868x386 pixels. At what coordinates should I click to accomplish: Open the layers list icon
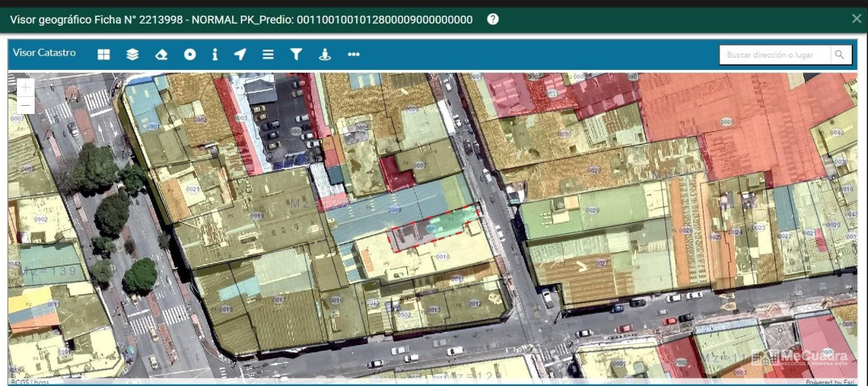132,54
